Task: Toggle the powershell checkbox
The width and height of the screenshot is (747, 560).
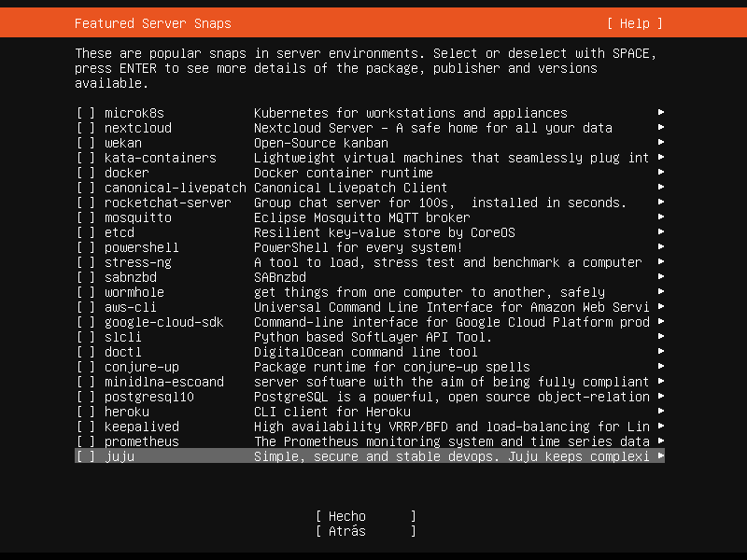Action: click(86, 247)
